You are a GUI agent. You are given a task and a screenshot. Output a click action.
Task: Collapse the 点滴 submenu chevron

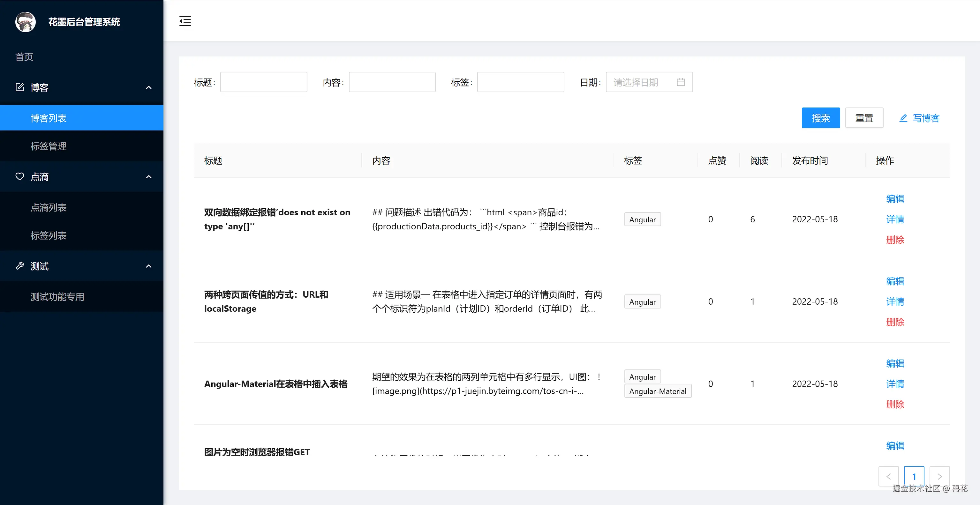pos(149,177)
